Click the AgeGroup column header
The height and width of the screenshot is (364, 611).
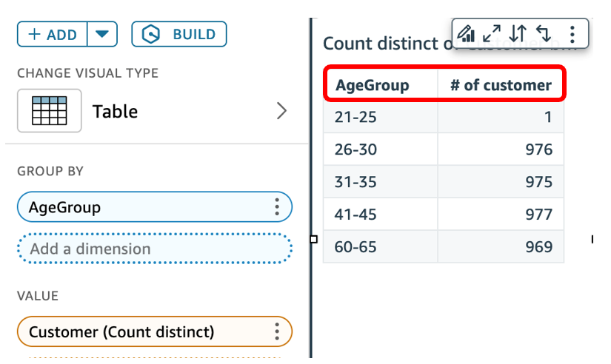(373, 85)
